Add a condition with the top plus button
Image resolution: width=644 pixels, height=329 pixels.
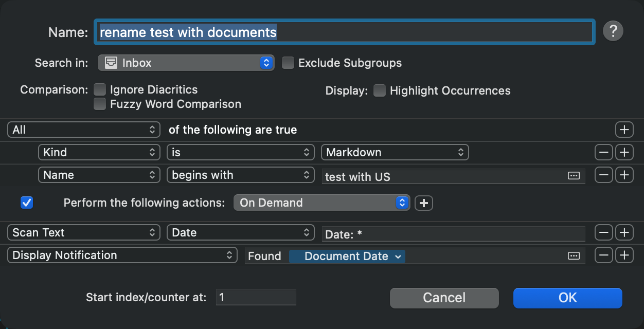[624, 130]
